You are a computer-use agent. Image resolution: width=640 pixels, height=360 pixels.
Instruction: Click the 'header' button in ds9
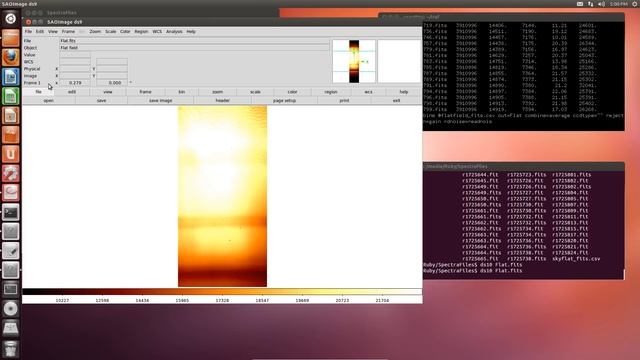point(222,100)
